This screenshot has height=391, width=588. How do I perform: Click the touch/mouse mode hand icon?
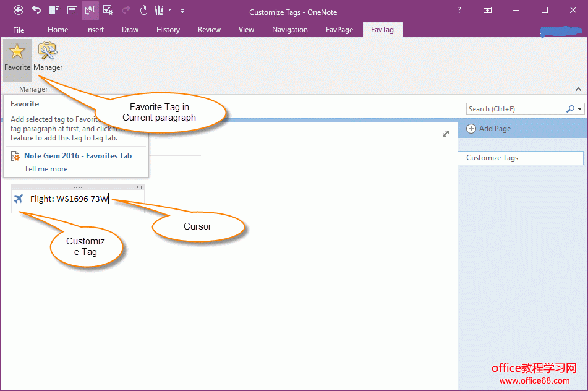143,10
